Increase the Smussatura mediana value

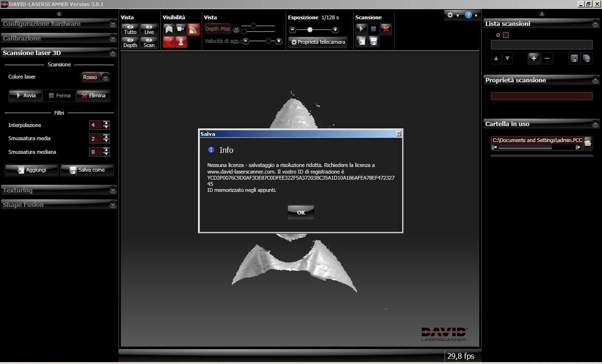pos(106,150)
